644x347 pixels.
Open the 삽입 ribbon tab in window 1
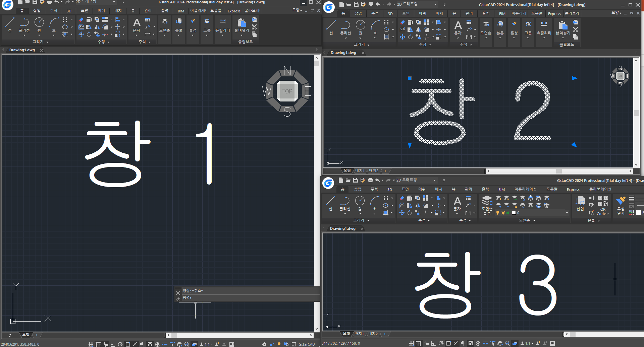37,11
